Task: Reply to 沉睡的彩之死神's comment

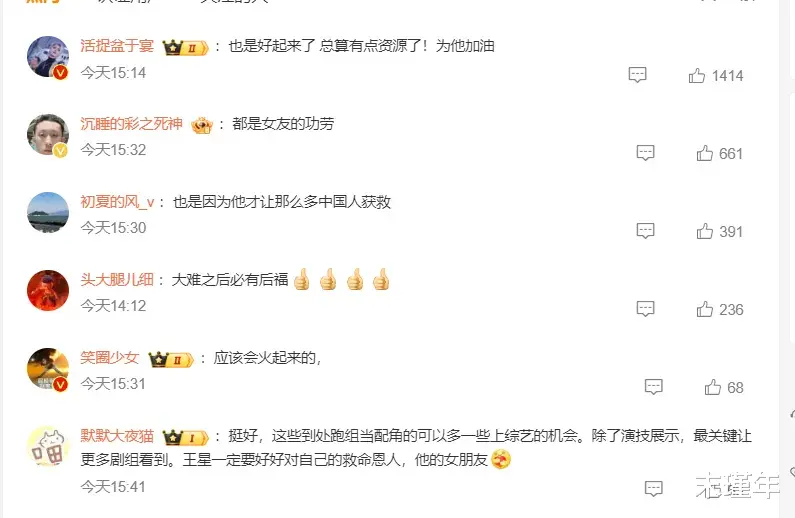Action: [x=645, y=153]
